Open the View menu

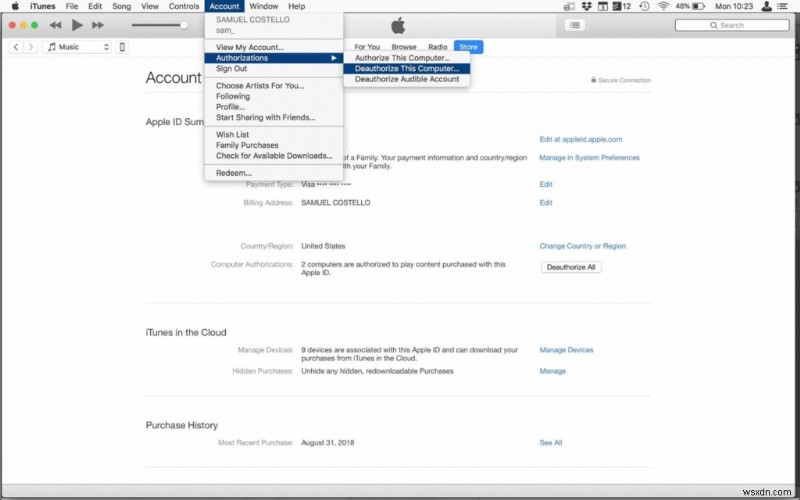click(150, 6)
